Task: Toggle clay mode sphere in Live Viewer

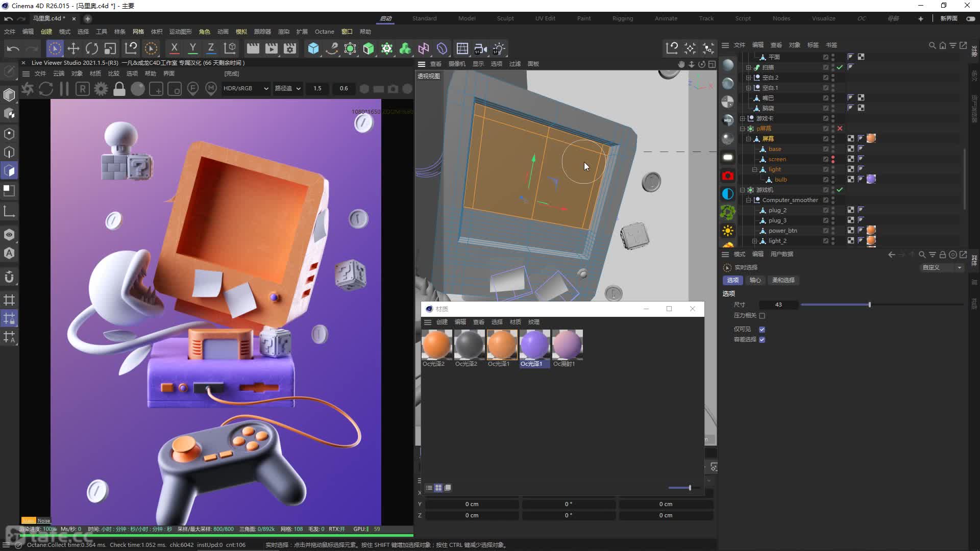Action: coord(138,89)
